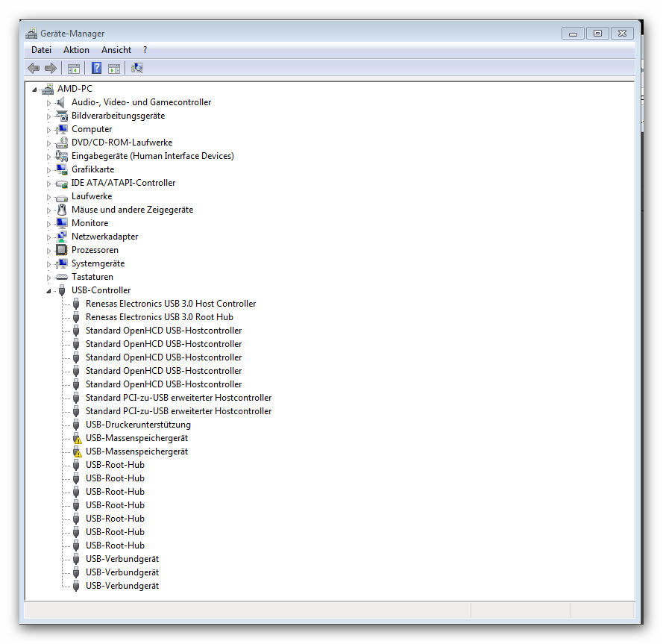The image size is (663, 644).
Task: Select first USB-Massenspeichergerät warning icon
Action: (x=76, y=439)
